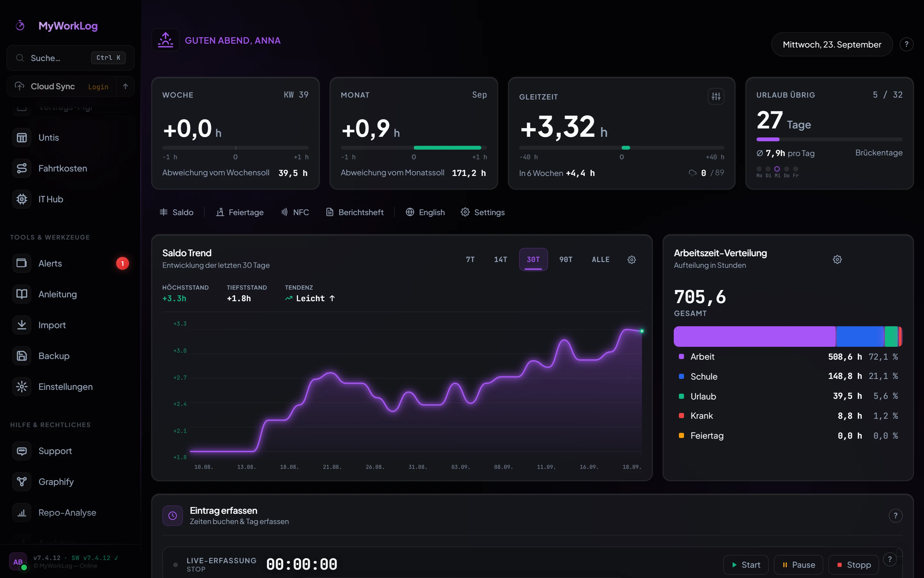924x578 pixels.
Task: Click the Gleitzeit adjustment sliders icon
Action: tap(716, 96)
